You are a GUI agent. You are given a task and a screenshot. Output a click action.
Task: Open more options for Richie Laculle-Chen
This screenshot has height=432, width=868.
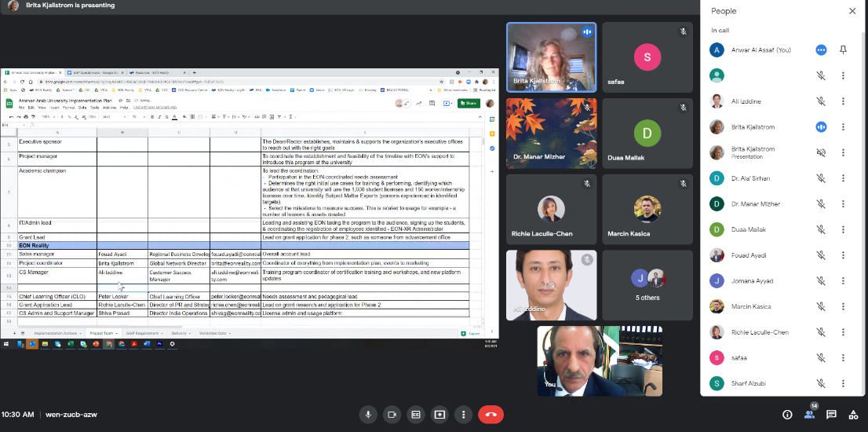tap(843, 332)
